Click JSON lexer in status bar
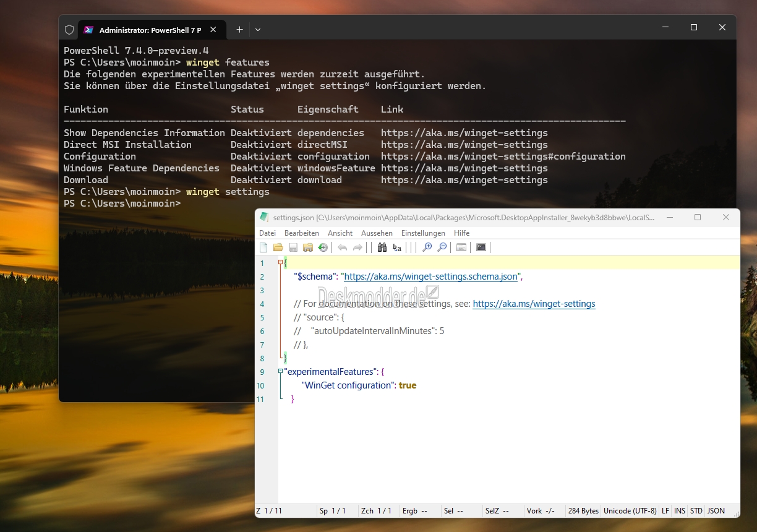Screen dimensions: 757x532 tap(716, 511)
